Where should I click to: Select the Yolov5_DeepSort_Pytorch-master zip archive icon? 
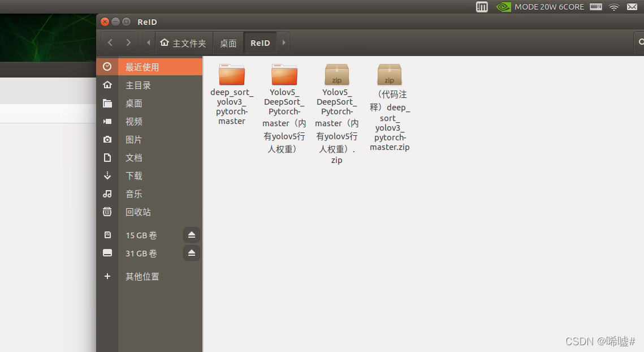coord(337,75)
